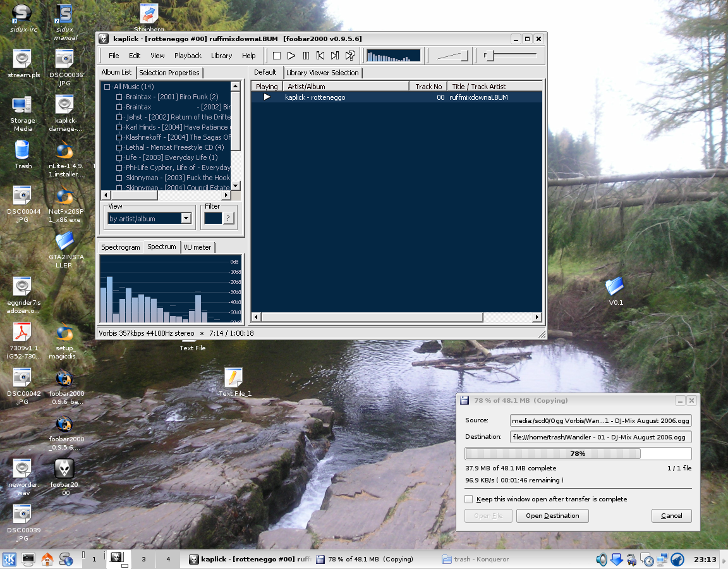
Task: Switch to the Spectrogram visualization tab
Action: click(120, 247)
